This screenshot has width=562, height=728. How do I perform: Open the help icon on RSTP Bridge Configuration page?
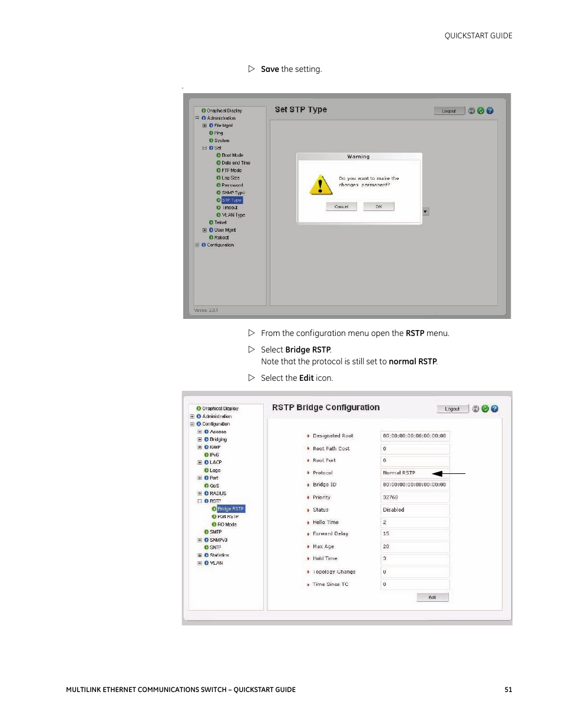(x=494, y=409)
